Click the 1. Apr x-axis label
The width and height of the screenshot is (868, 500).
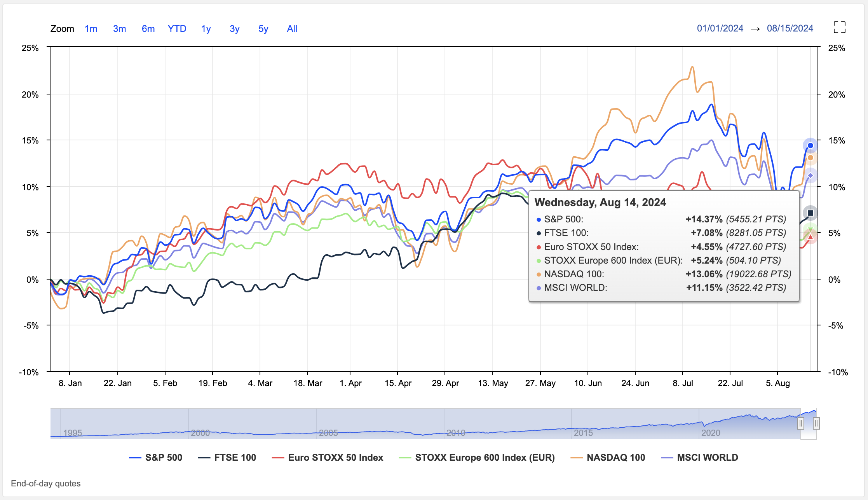coord(350,383)
